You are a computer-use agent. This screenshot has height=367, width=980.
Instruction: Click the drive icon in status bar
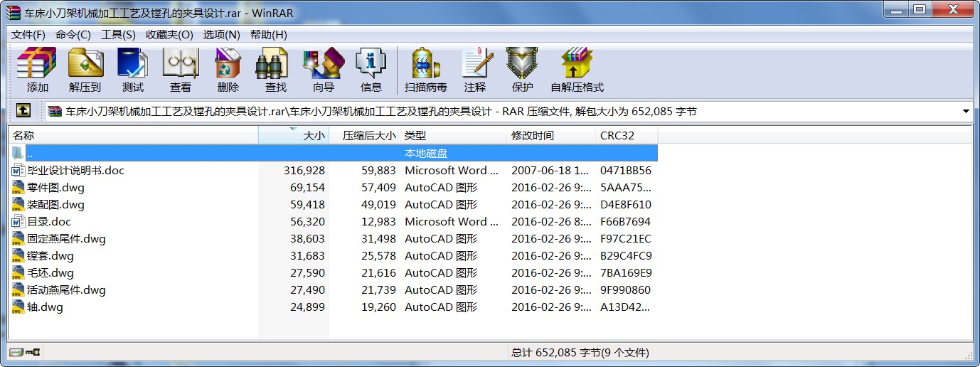click(16, 352)
